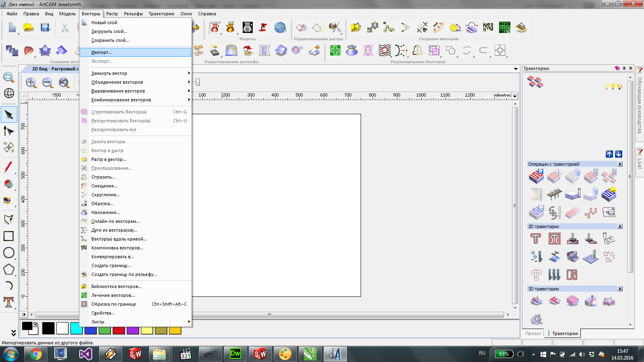Choose Новый слой from the menu
This screenshot has height=362, width=644.
coord(135,23)
